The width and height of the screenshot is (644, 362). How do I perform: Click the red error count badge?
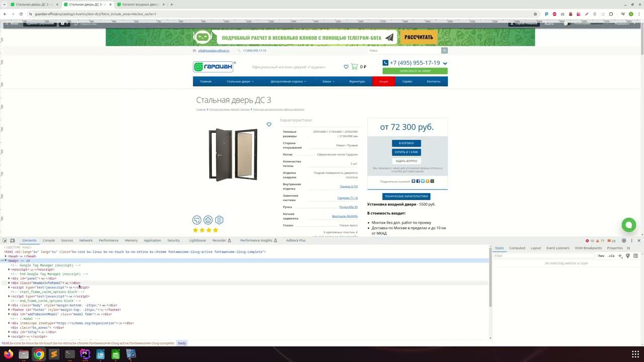coord(590,241)
